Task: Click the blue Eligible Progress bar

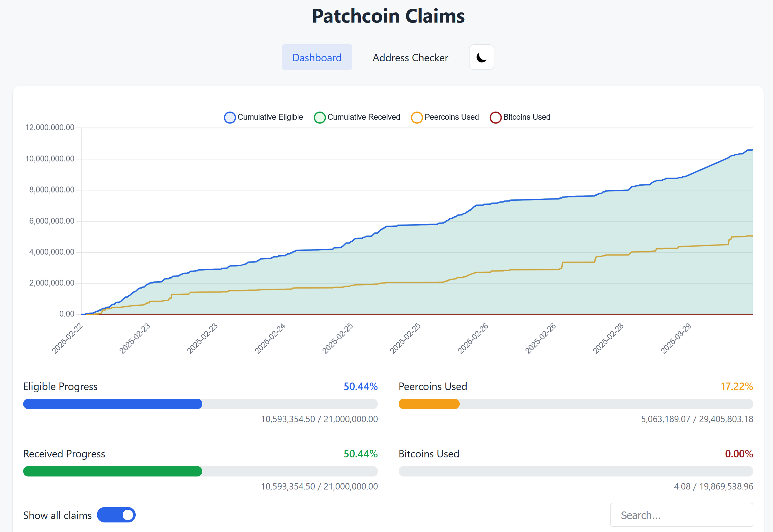Action: pos(113,404)
